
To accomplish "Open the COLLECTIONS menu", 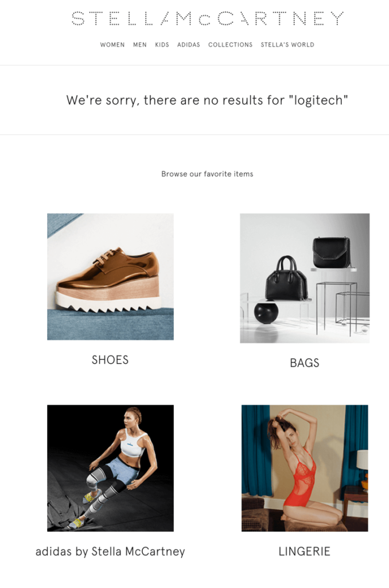I will 231,45.
